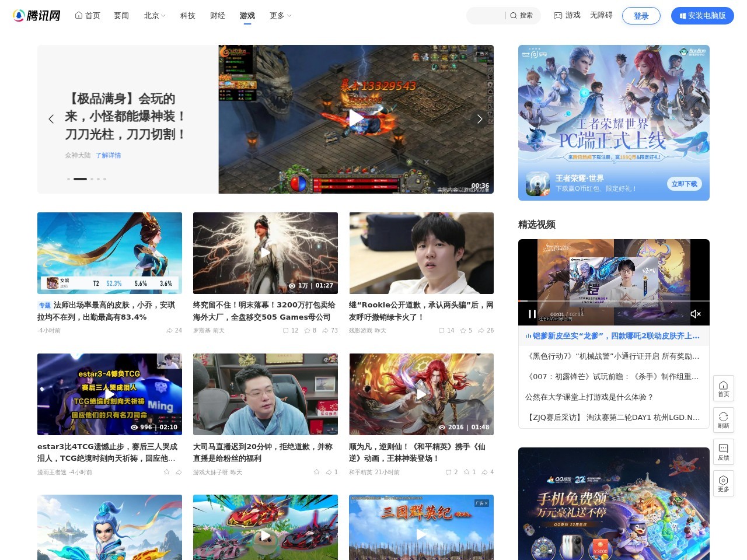
Task: Open the 科技 channel
Action: point(188,16)
